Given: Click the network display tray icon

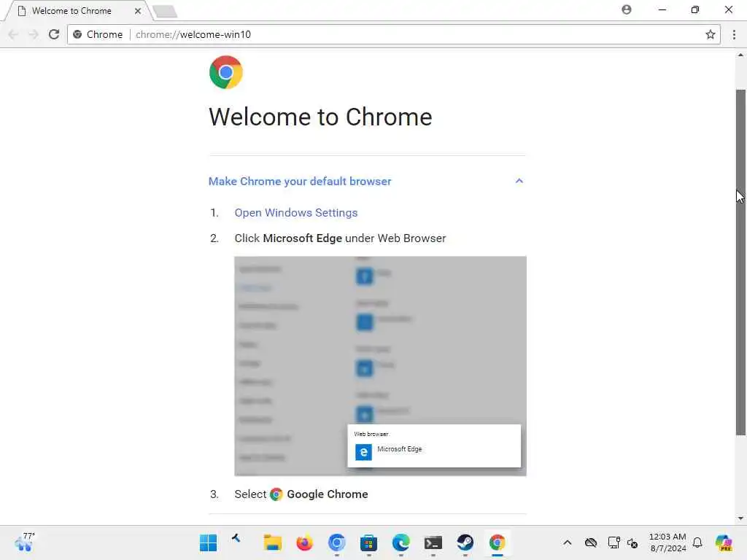Looking at the screenshot, I should [614, 542].
